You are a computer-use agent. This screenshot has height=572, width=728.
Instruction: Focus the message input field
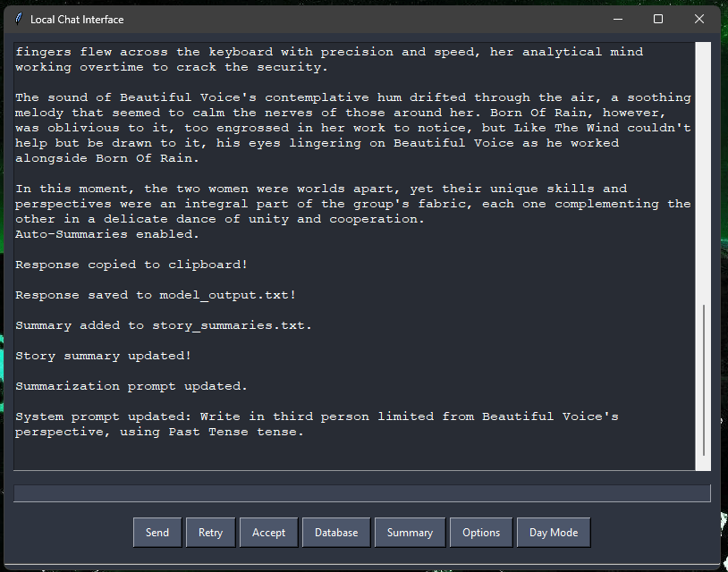coord(361,493)
